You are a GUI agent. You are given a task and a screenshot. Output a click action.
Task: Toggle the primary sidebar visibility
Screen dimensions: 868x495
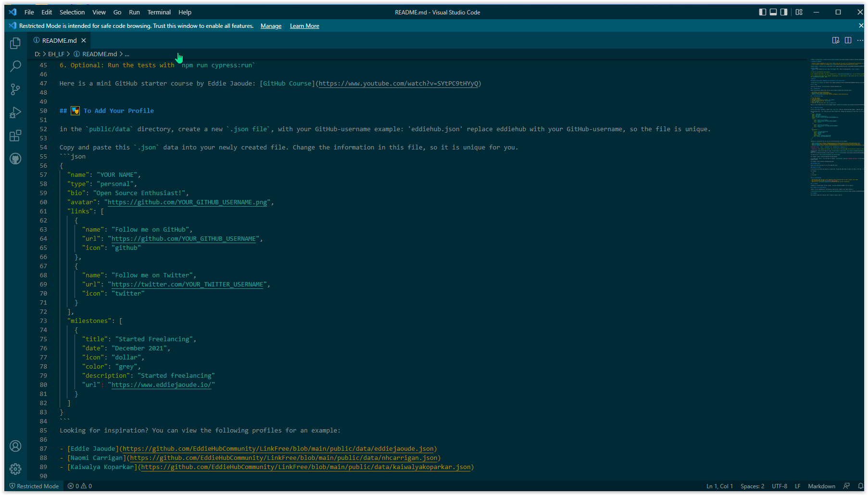(x=762, y=12)
